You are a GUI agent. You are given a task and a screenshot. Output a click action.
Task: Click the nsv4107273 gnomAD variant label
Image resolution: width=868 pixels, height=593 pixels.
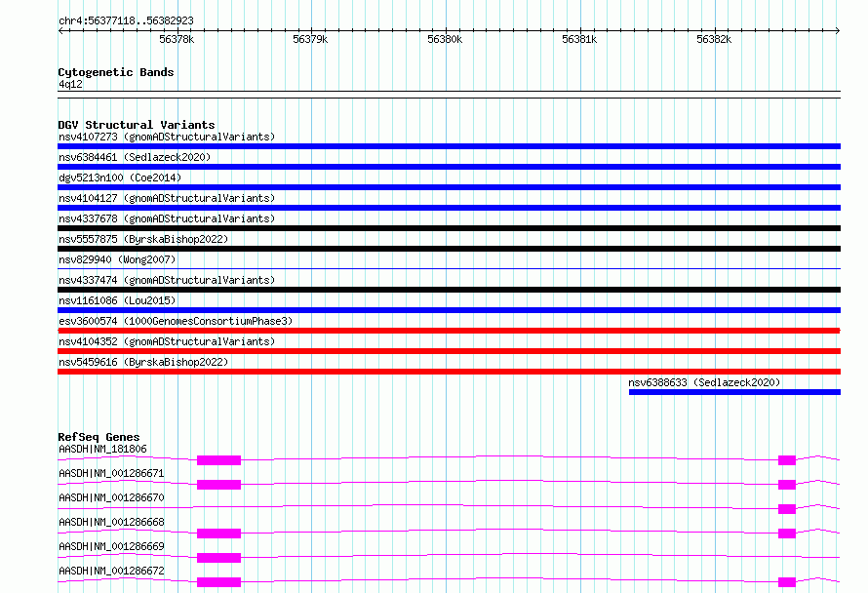(167, 137)
